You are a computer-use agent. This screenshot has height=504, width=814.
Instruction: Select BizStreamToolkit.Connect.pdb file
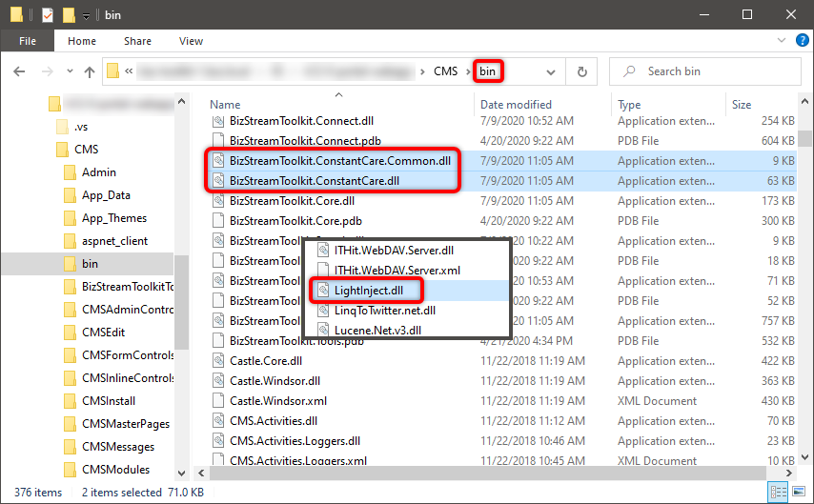pos(305,141)
